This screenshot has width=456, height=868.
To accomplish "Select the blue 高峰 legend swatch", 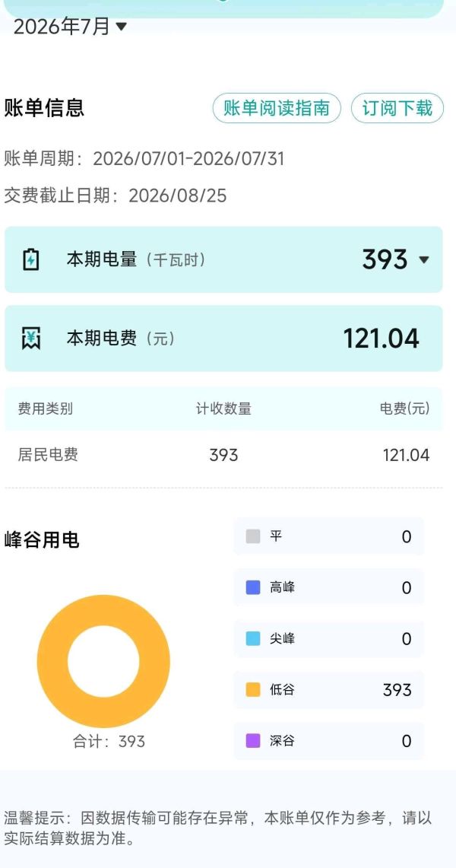I will tap(252, 587).
